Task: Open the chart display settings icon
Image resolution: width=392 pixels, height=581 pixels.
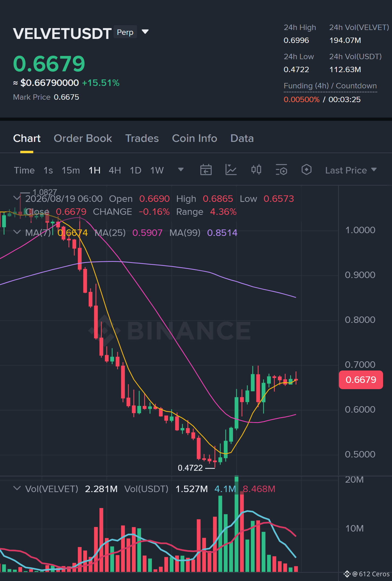Action: [281, 170]
